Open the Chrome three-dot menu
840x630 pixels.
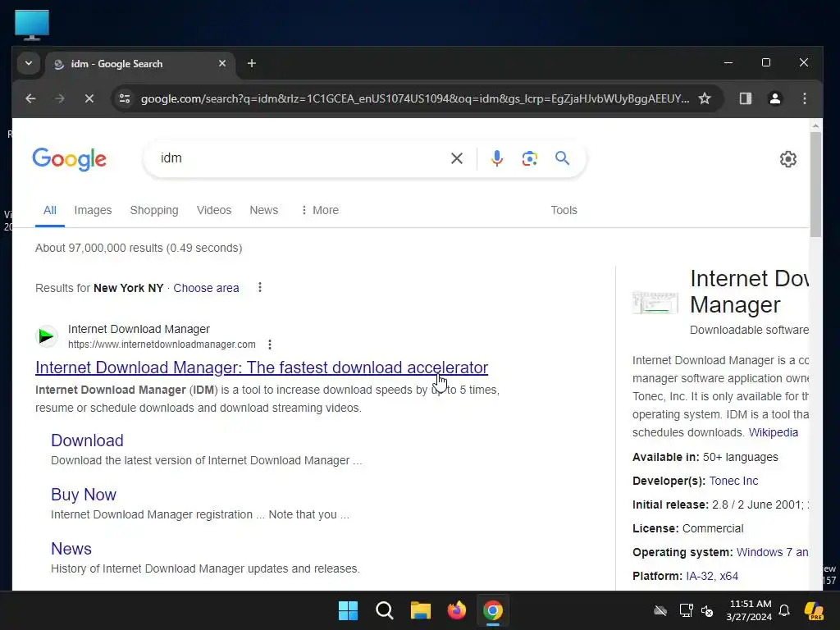804,98
